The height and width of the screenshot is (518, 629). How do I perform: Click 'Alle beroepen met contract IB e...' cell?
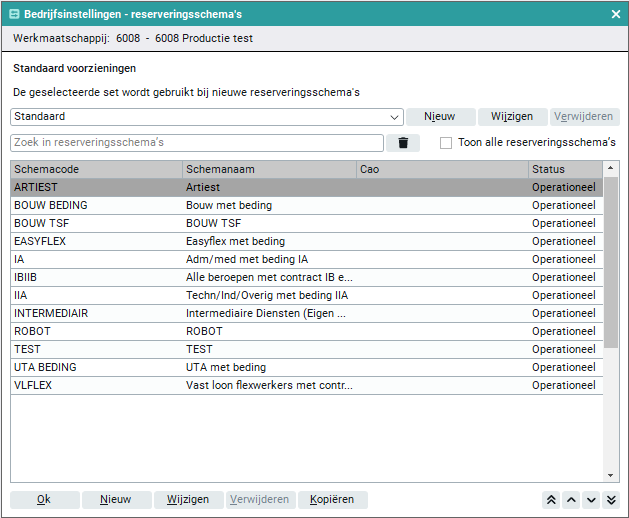pos(269,278)
